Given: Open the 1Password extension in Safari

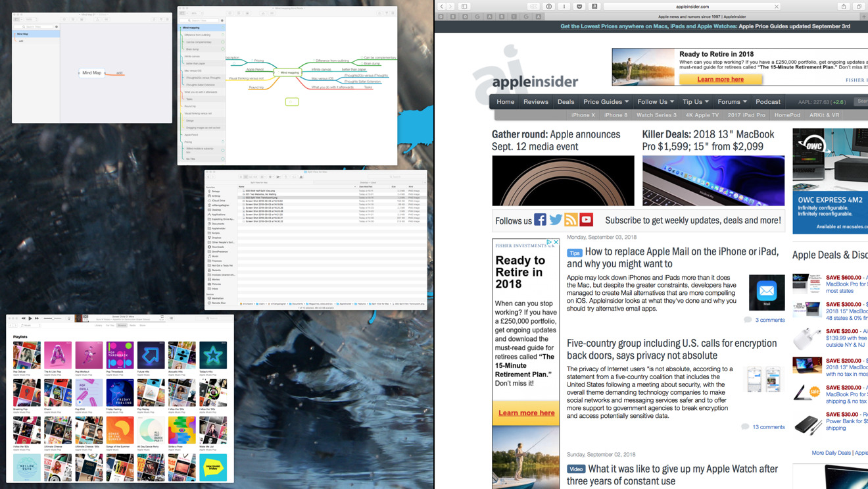Looking at the screenshot, I should tap(549, 7).
